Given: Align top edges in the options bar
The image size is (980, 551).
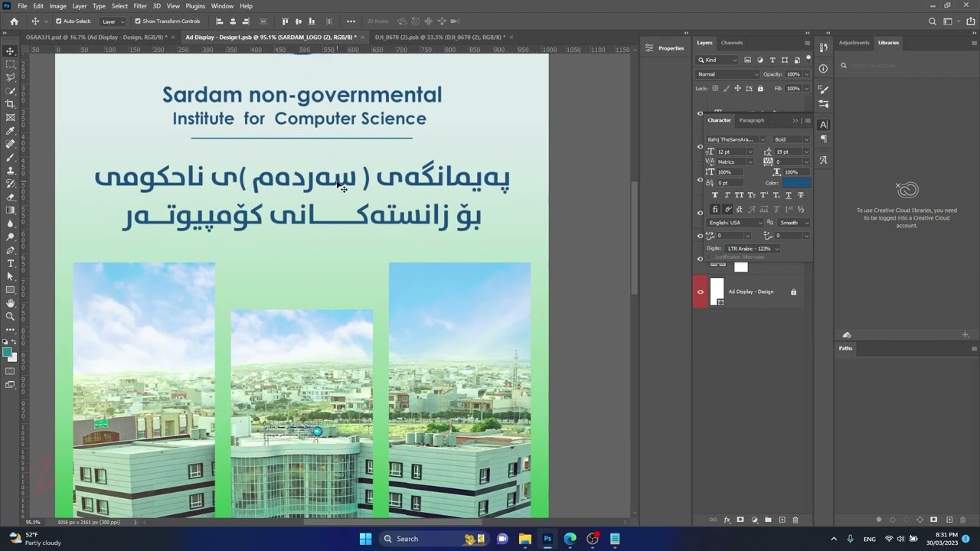Looking at the screenshot, I should 286,21.
